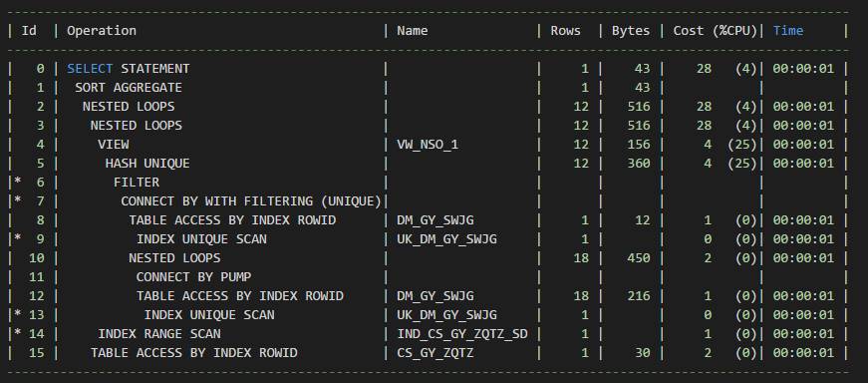Click the FILTER operation in row 6
This screenshot has height=383, width=868.
point(137,183)
